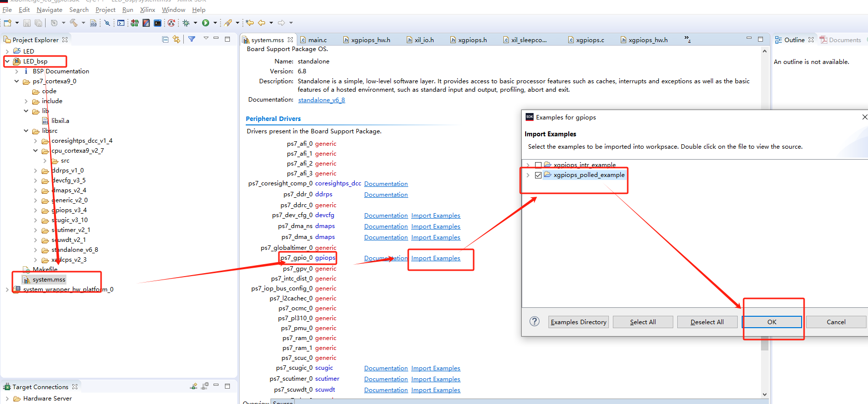Open the Project menu

[106, 10]
